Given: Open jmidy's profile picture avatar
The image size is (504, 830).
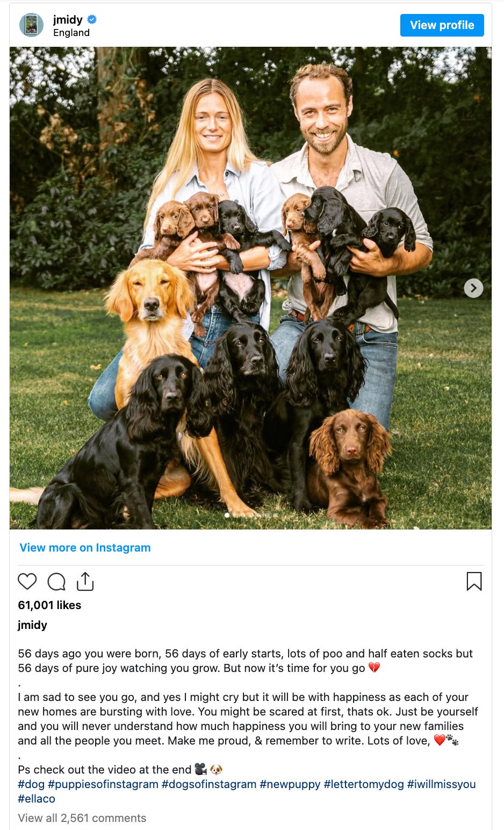Looking at the screenshot, I should tap(31, 25).
